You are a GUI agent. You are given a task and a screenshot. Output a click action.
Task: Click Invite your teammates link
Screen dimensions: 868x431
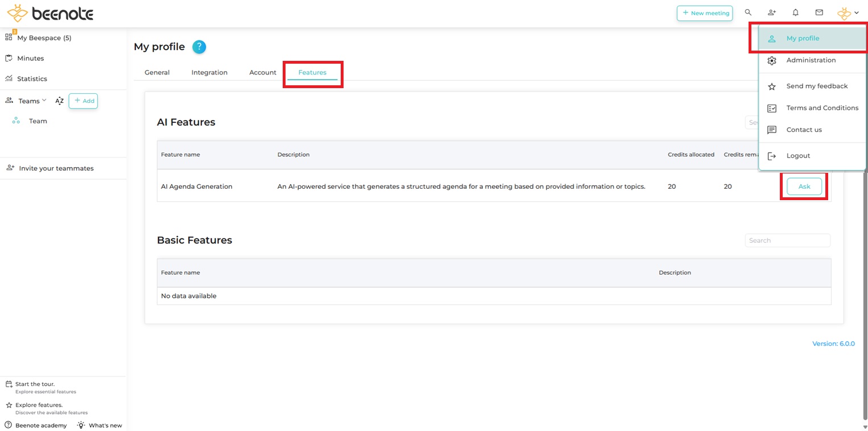[x=56, y=168]
